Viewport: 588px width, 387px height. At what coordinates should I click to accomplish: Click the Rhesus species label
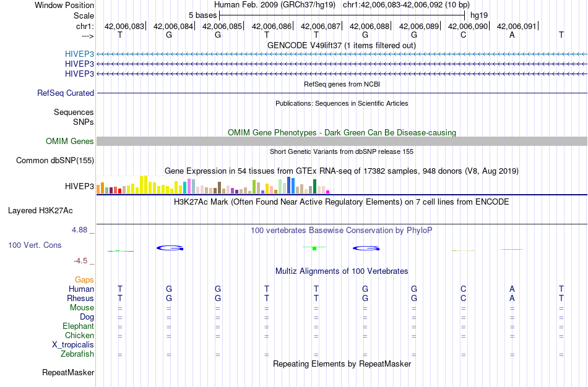80,298
